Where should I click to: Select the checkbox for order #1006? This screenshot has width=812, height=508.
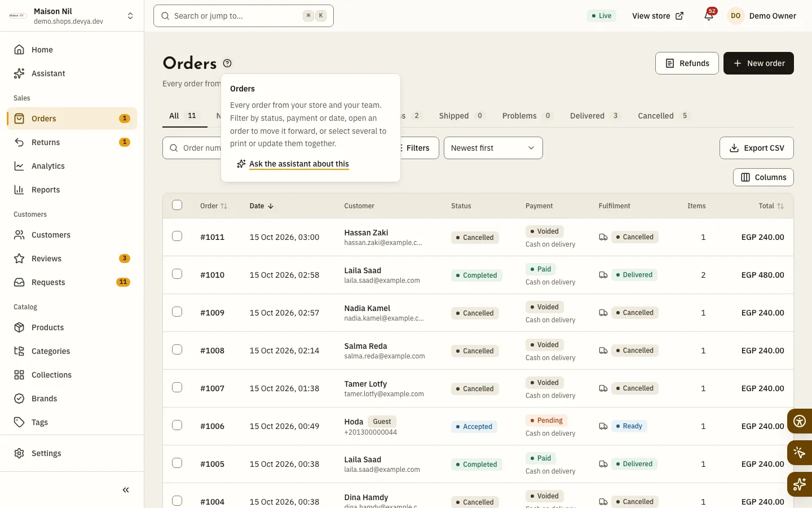pyautogui.click(x=177, y=425)
